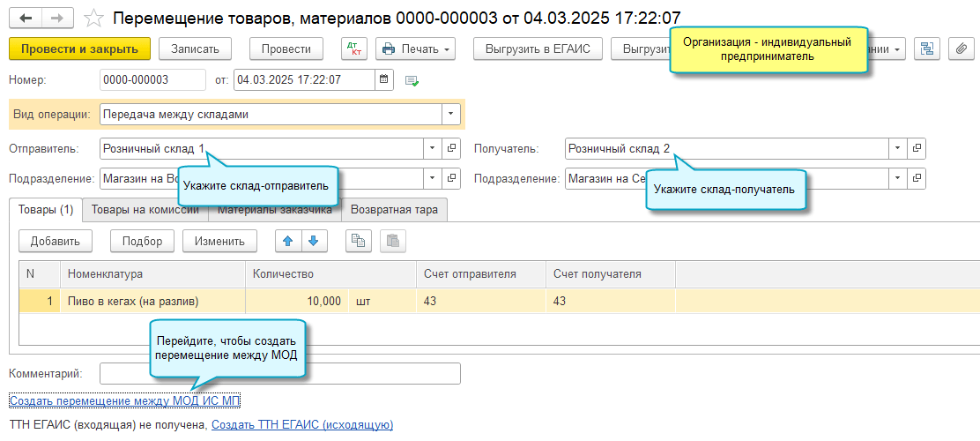Go forward with the right arrow button
Screen dimensions: 980x441
point(57,18)
